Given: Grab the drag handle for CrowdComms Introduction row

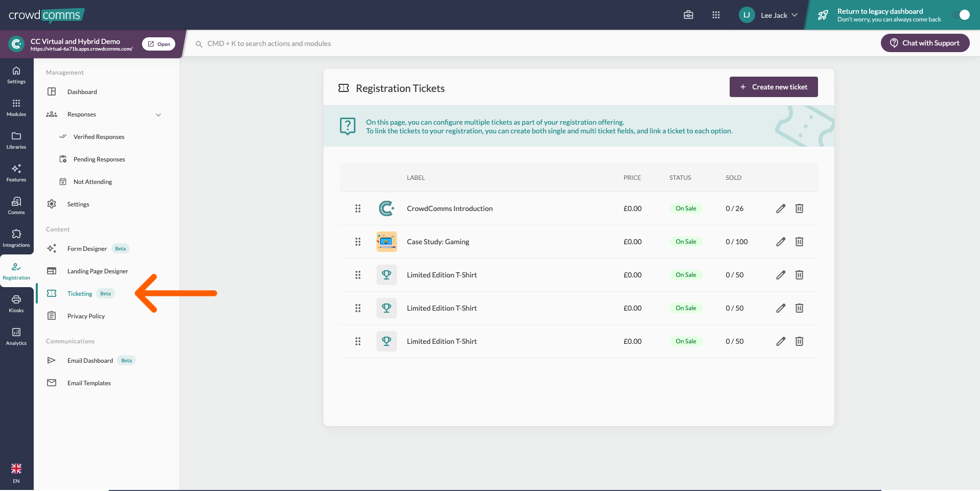Looking at the screenshot, I should tap(358, 208).
